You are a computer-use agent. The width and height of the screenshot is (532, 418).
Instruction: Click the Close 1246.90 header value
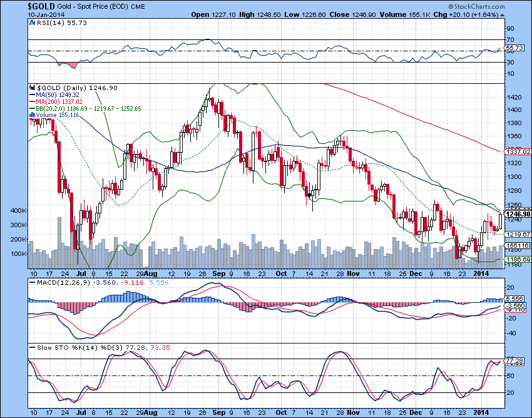352,14
